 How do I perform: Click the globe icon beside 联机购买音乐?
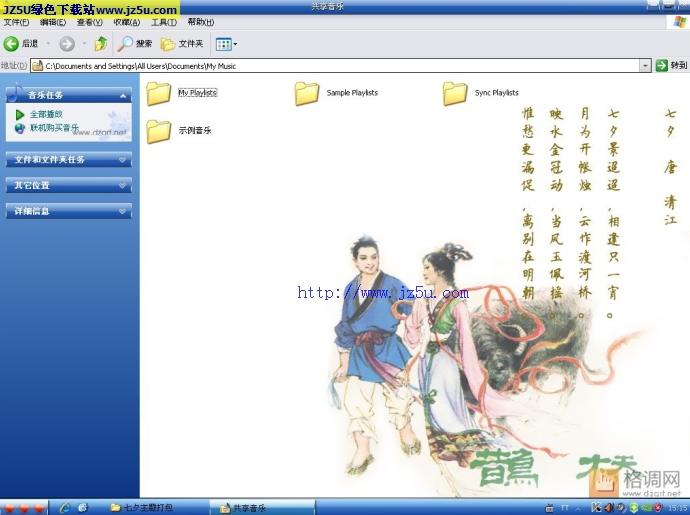pyautogui.click(x=19, y=128)
